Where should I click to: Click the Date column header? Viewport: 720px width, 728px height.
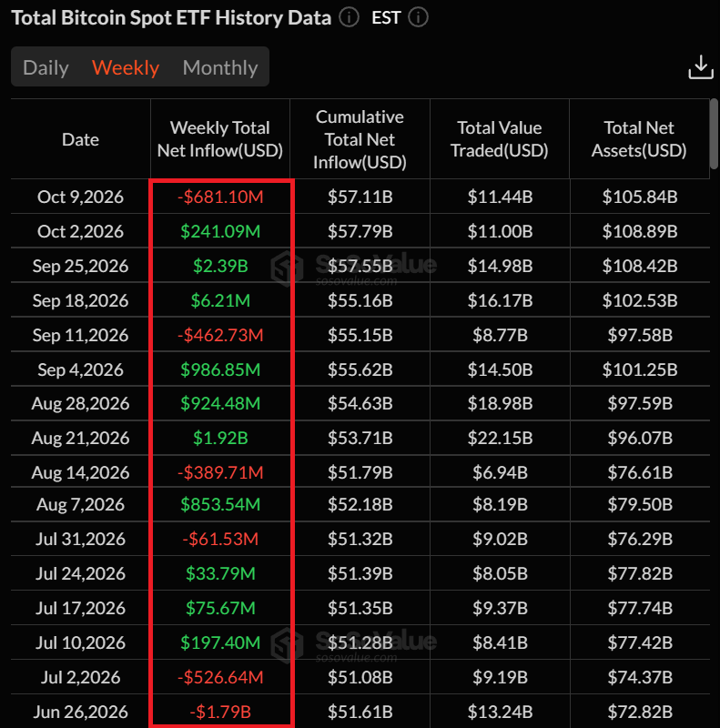coord(80,139)
